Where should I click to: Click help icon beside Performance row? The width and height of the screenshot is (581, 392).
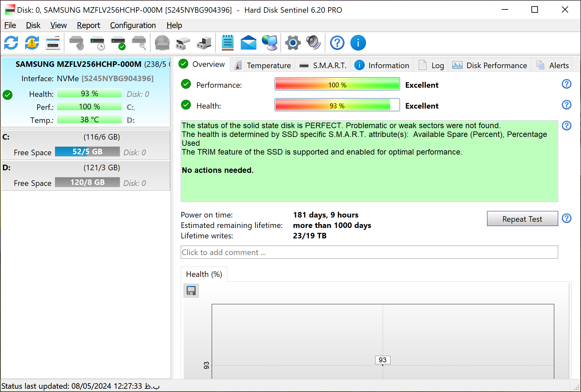[567, 84]
